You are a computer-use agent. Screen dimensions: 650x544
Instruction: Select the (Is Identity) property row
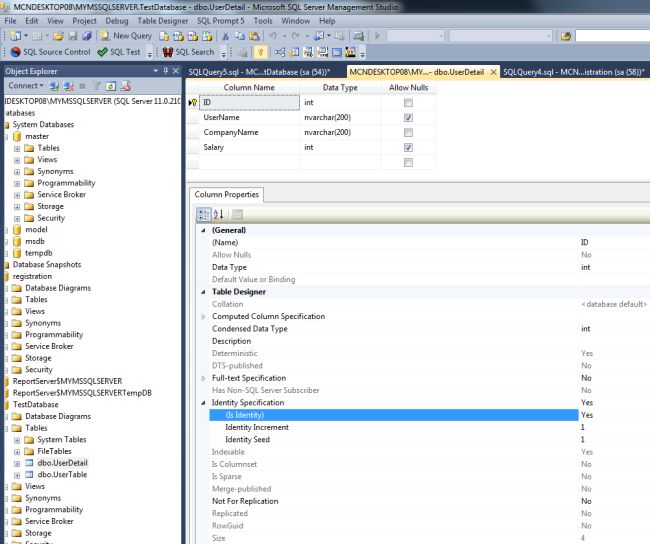(x=394, y=415)
